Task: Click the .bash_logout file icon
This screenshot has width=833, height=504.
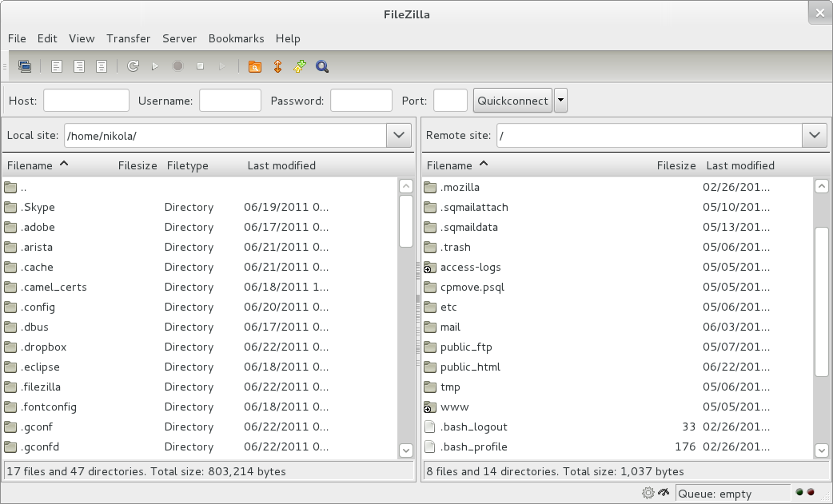Action: (430, 427)
